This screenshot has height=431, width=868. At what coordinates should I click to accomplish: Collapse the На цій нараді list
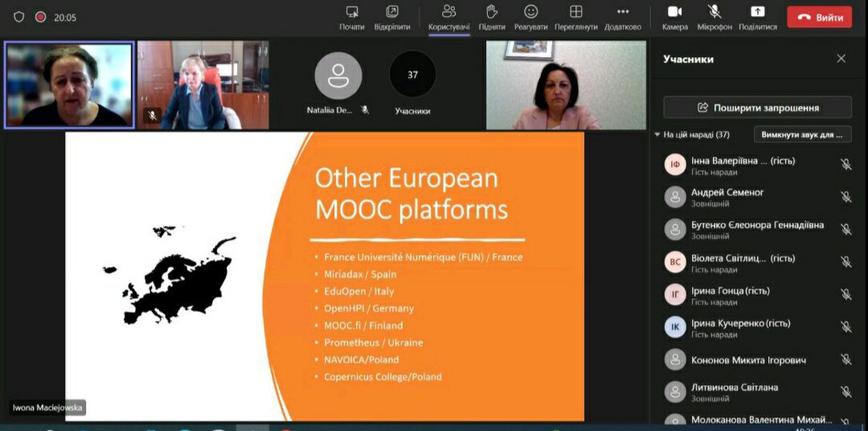coord(657,134)
